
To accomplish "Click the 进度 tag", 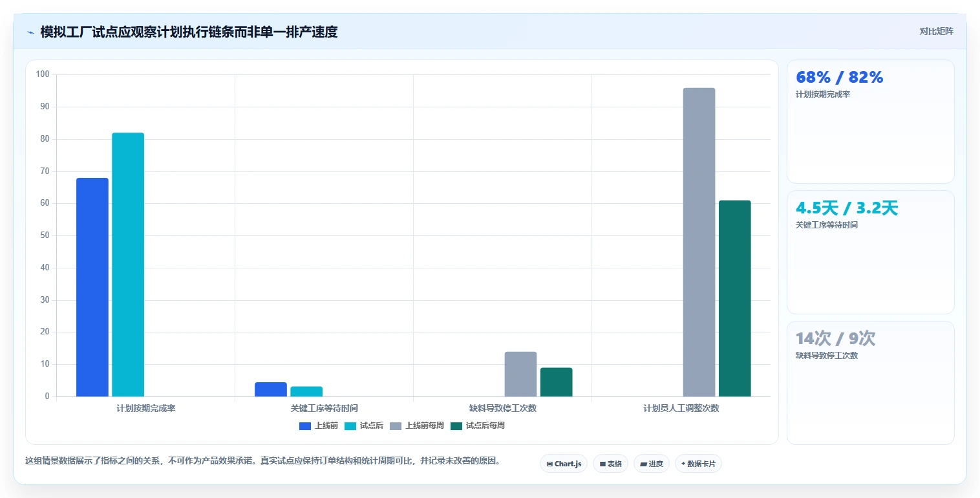I will pyautogui.click(x=651, y=464).
